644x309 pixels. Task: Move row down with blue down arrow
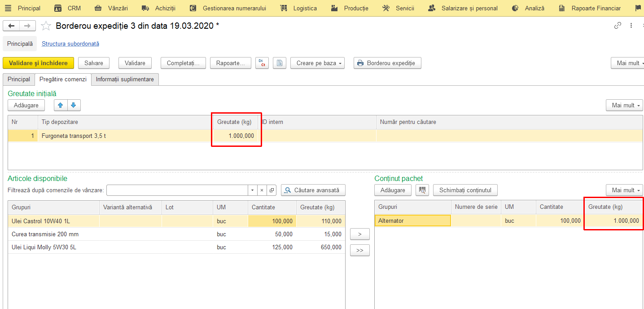click(x=74, y=105)
